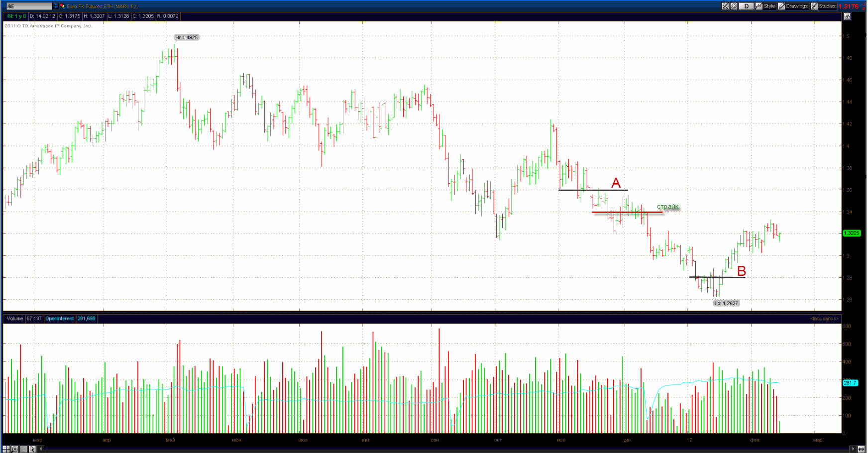Open the Drawings menu
Image resolution: width=868 pixels, height=453 pixels.
coord(793,6)
